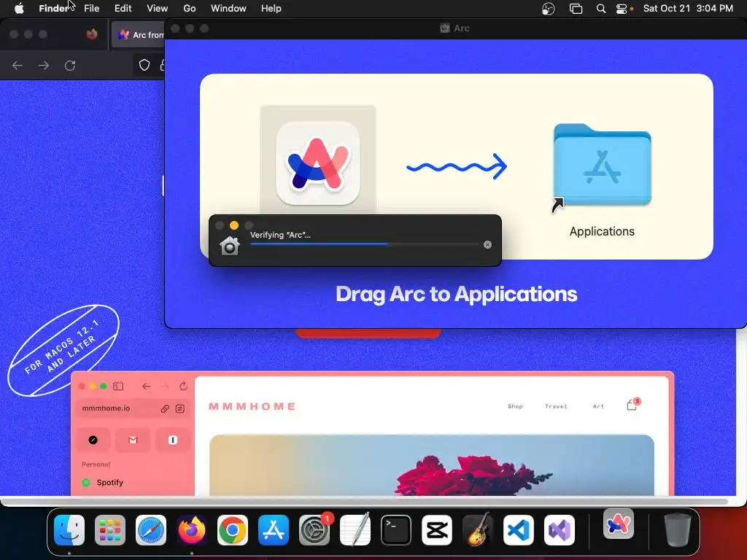747x560 pixels.
Task: Open the Apple menu
Action: point(19,9)
